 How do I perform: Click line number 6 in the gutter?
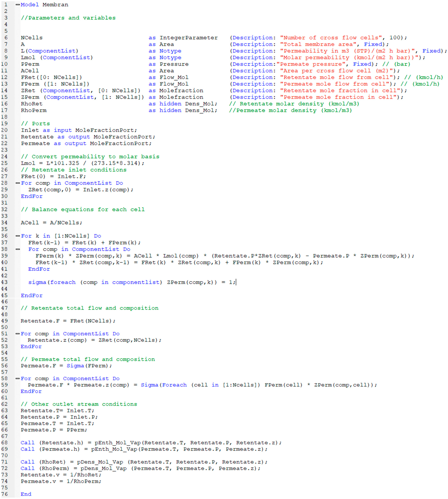[6, 38]
